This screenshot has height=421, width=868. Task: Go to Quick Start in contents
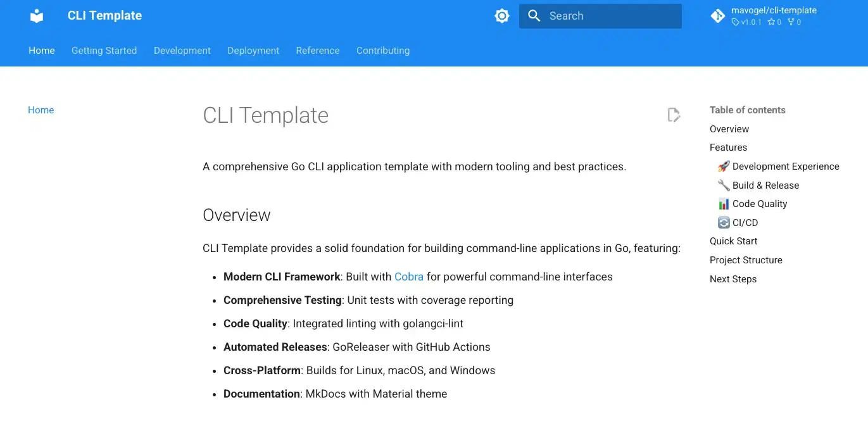point(733,241)
